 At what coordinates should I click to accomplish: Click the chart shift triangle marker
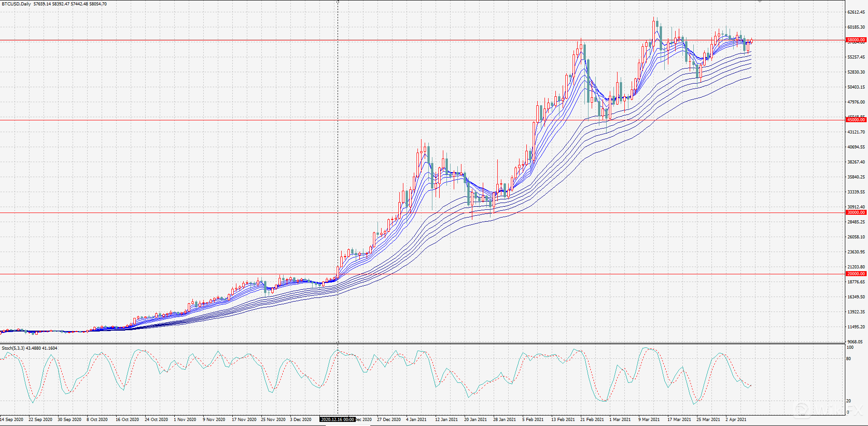[x=760, y=1]
